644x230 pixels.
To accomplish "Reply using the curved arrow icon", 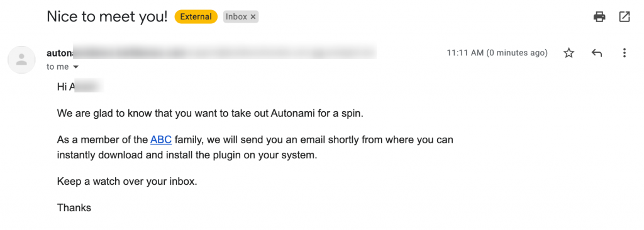I will coord(596,53).
